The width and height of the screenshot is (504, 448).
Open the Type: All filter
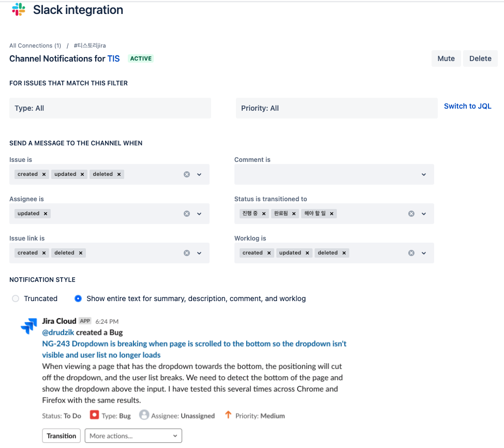(110, 108)
